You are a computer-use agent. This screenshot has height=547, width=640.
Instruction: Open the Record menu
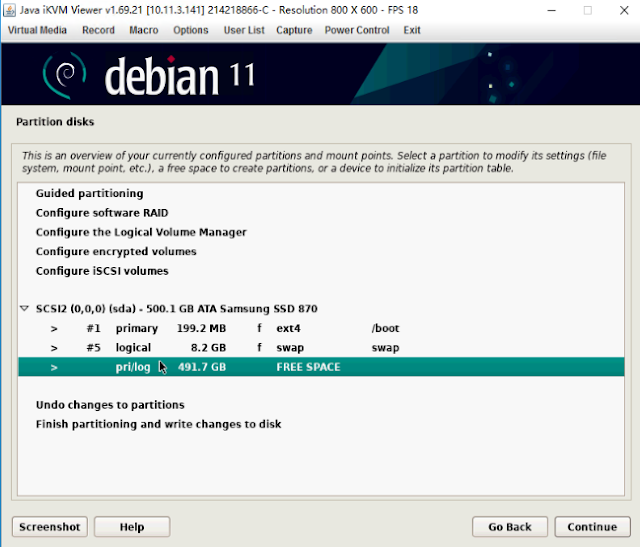tap(98, 30)
